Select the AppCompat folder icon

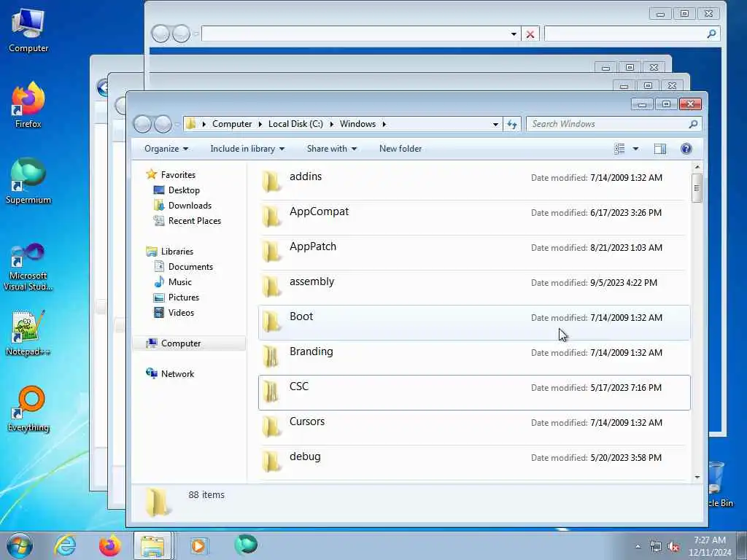point(271,217)
